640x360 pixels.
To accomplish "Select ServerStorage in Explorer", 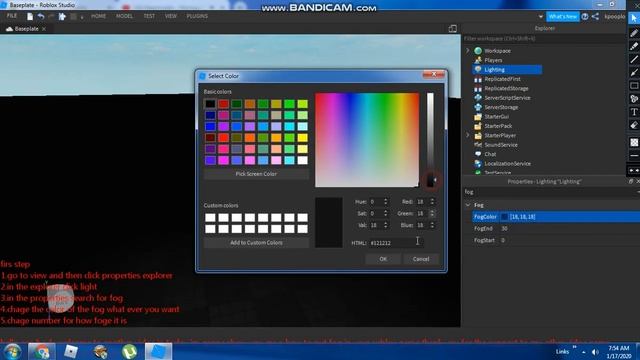I will 501,107.
